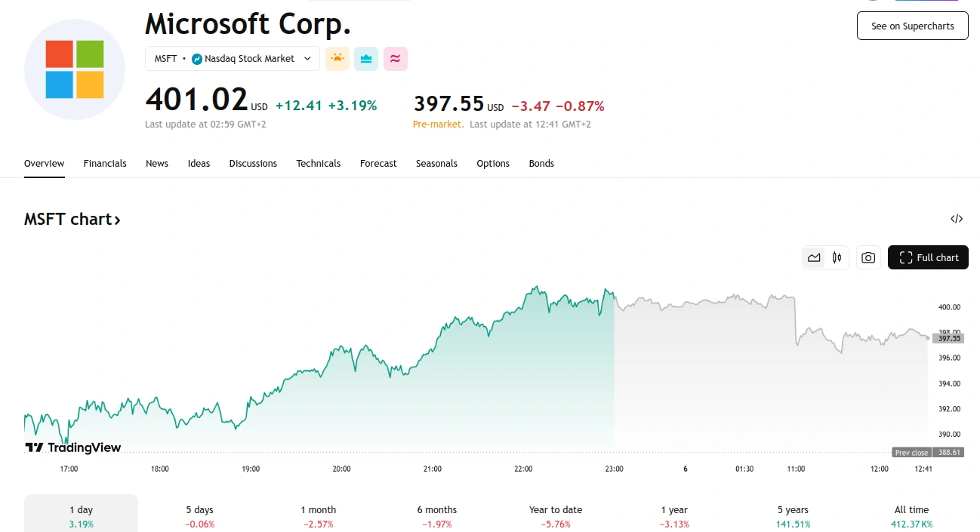Viewport: 980px width, 532px height.
Task: Expand the MSFT chart section chevron
Action: coord(117,219)
